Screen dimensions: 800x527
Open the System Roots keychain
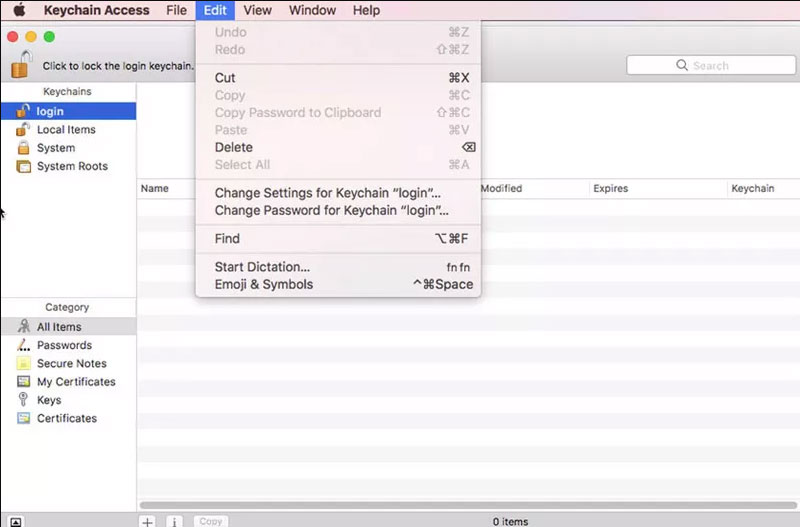72,166
